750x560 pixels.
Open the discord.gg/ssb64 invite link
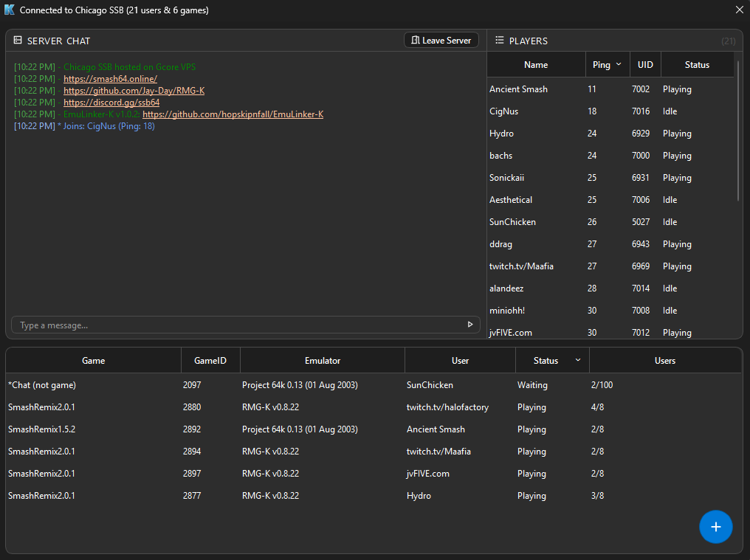[x=111, y=103]
